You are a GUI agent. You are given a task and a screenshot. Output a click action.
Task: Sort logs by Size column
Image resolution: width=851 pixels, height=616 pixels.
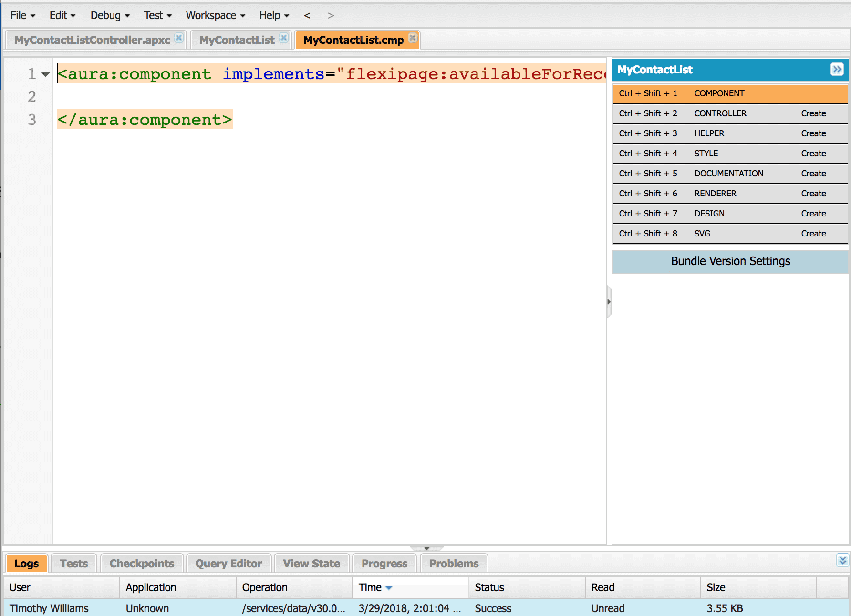pyautogui.click(x=759, y=587)
